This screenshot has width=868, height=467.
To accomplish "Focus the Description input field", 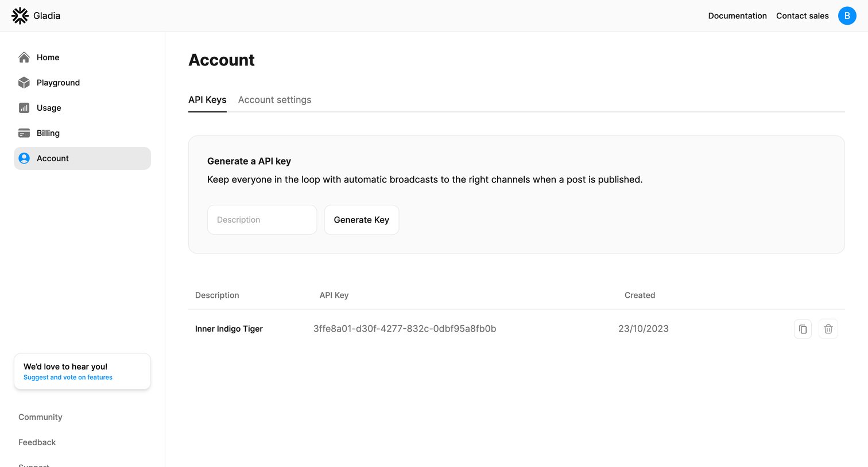I will 262,220.
